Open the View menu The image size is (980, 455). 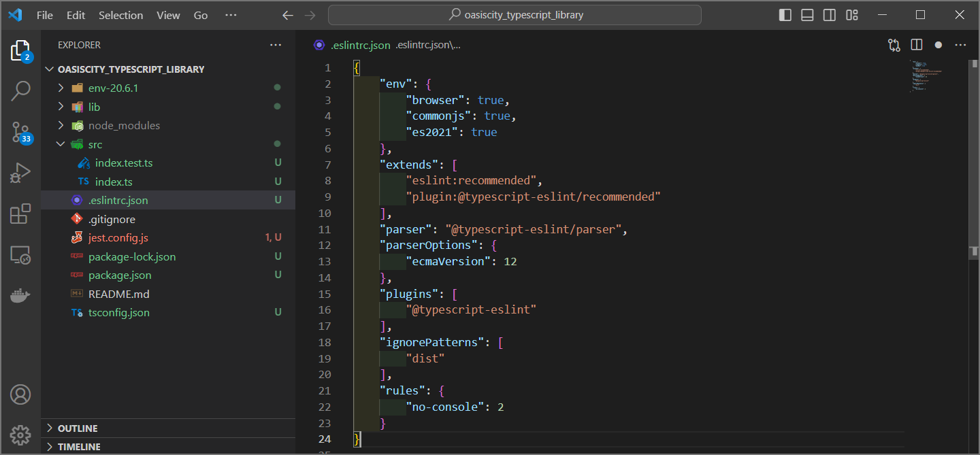168,15
